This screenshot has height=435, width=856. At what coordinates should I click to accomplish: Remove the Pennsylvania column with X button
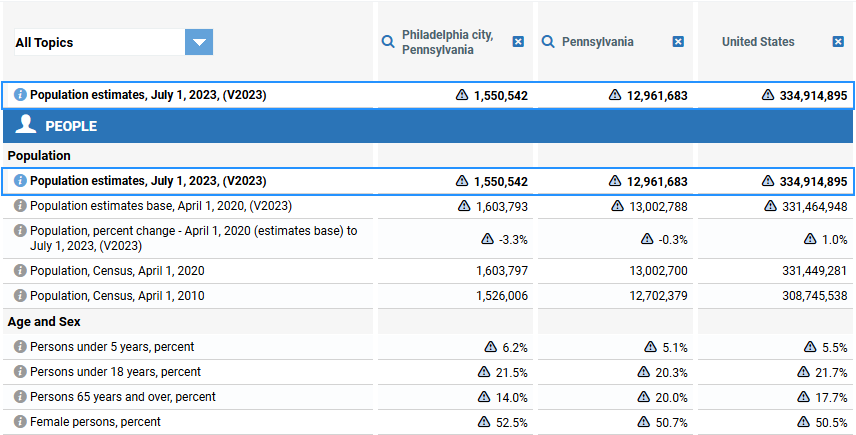coord(678,42)
